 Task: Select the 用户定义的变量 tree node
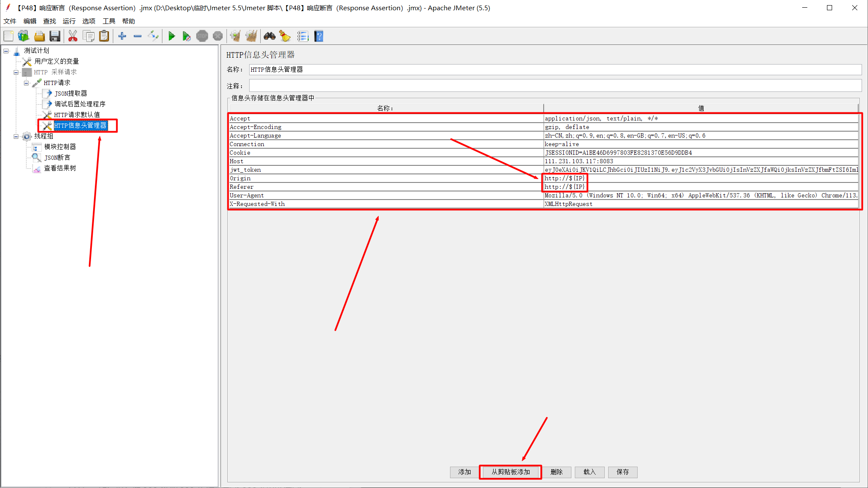(x=56, y=62)
